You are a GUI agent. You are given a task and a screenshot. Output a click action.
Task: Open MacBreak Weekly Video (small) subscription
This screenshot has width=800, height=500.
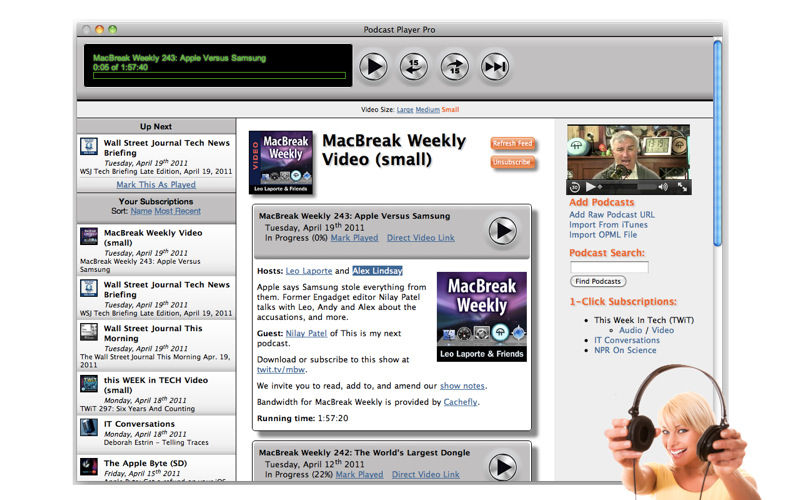[x=156, y=250]
